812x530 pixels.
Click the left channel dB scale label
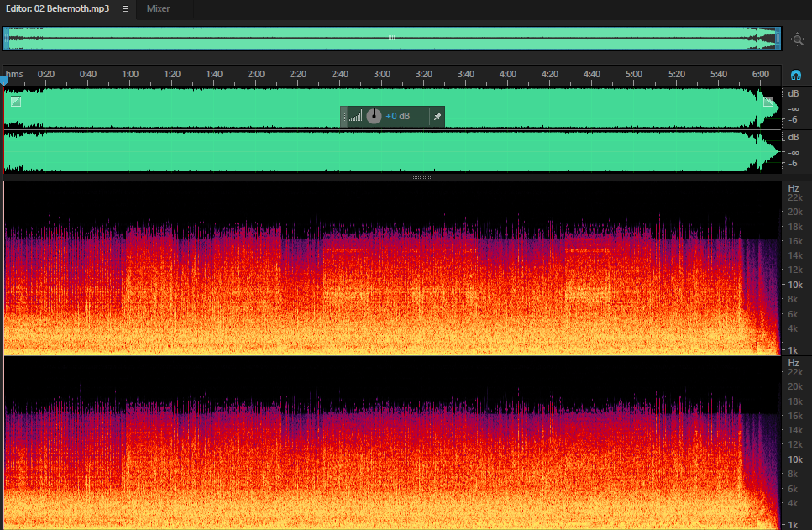[x=794, y=94]
